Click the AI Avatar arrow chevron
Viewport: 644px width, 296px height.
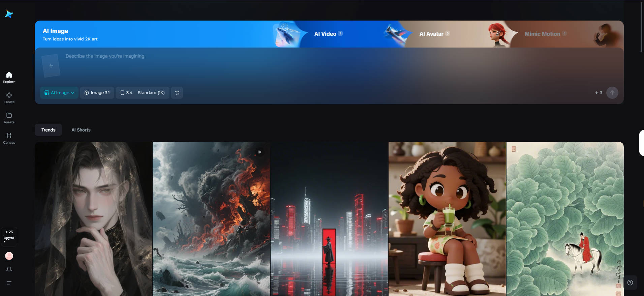[448, 33]
